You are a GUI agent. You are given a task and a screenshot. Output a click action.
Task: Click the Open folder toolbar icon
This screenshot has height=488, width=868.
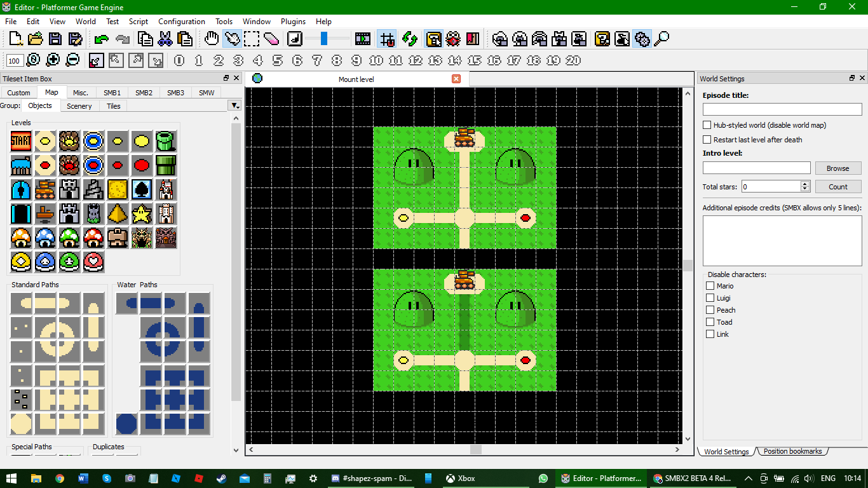(x=36, y=39)
